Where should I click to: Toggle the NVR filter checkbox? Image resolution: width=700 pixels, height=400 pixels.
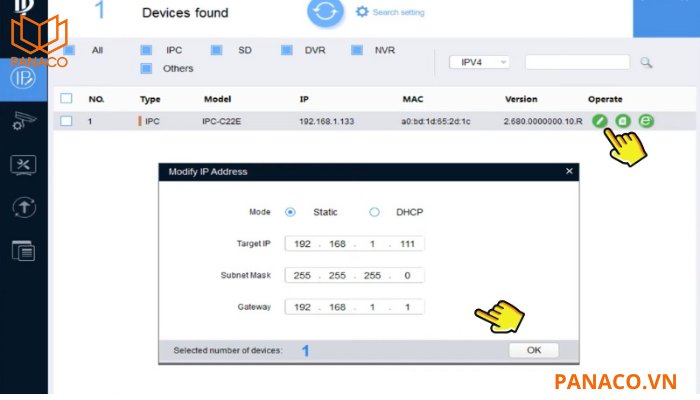tap(357, 50)
